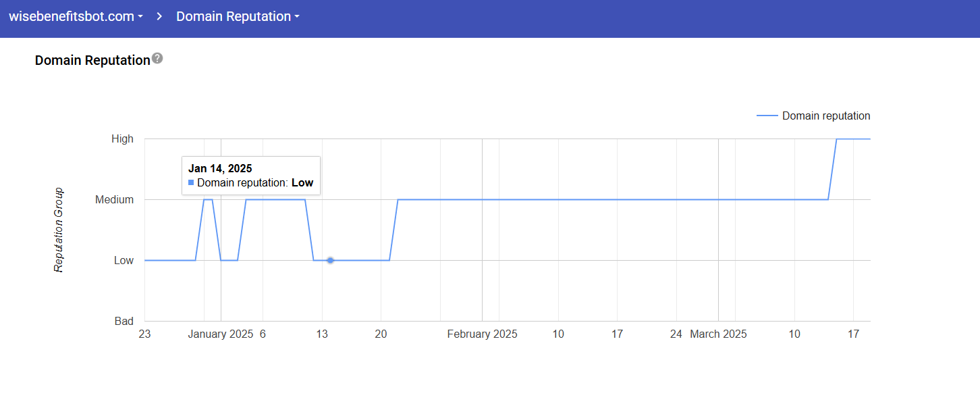
Task: Click the High label on y-axis
Action: (122, 139)
